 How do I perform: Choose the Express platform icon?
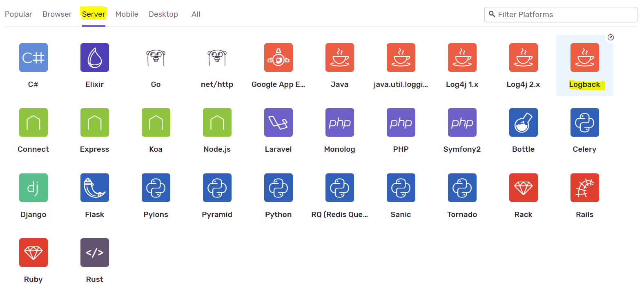click(x=95, y=122)
